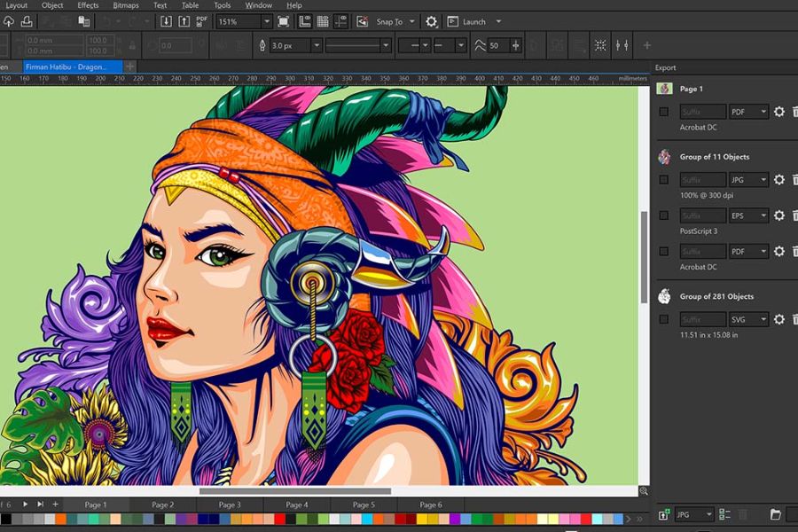Enable the EPS export checkbox
798x532 pixels.
coord(663,215)
